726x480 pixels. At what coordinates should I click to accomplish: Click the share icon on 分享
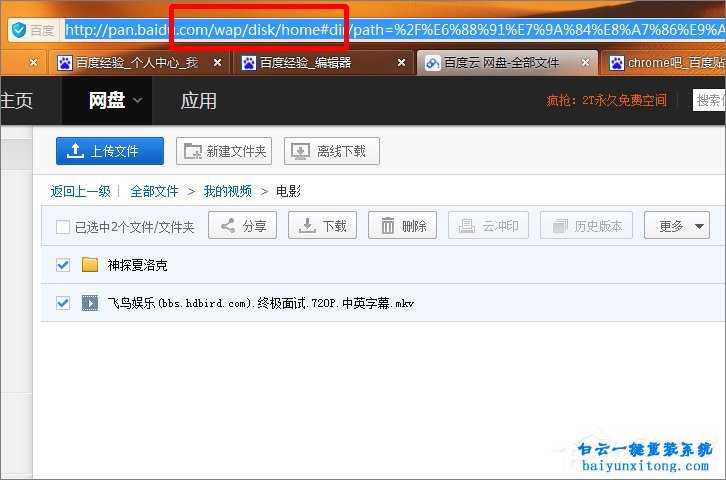click(227, 225)
